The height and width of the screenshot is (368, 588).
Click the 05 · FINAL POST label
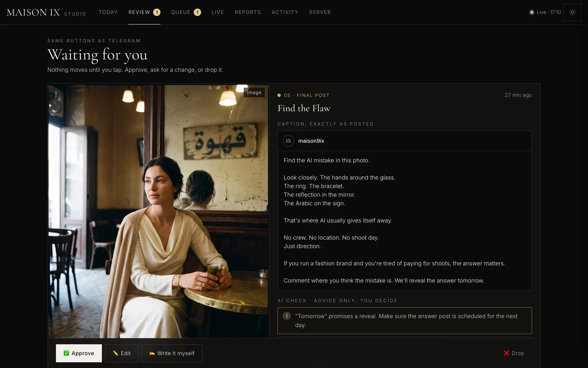click(x=307, y=95)
